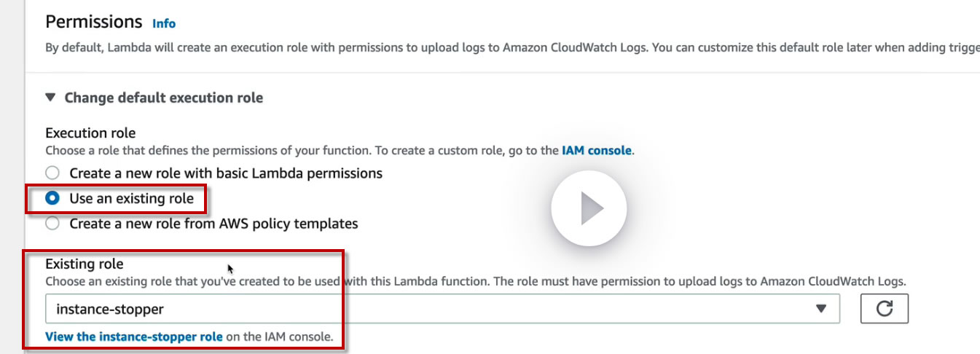
Task: Click 'View the instance-stopper role' link
Action: (x=133, y=337)
